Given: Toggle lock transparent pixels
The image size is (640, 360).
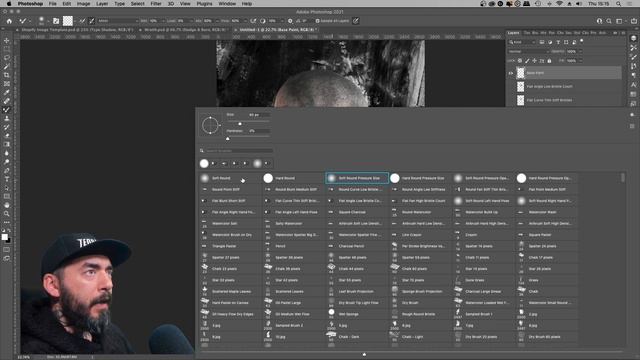Looking at the screenshot, I should pos(520,61).
